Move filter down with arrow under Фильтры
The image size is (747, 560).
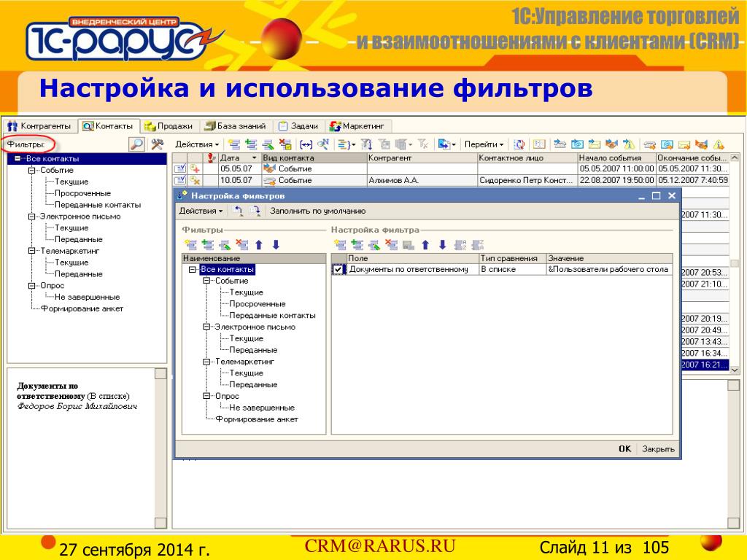[x=275, y=245]
